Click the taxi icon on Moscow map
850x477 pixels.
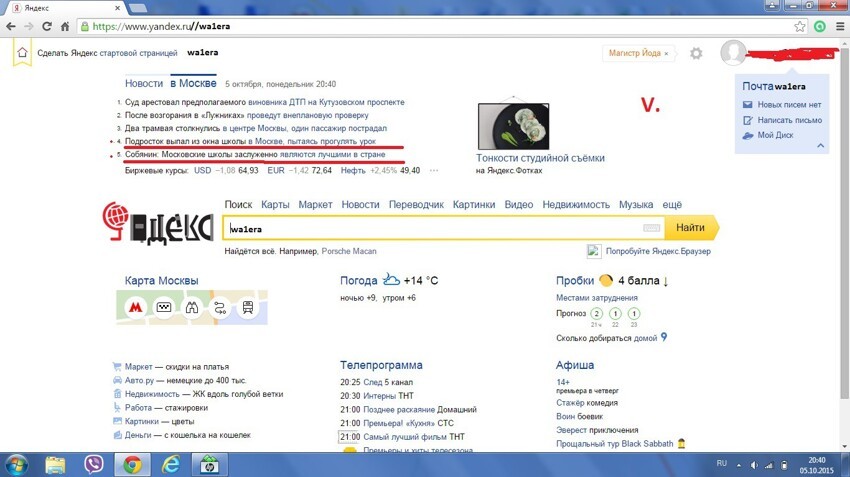164,307
